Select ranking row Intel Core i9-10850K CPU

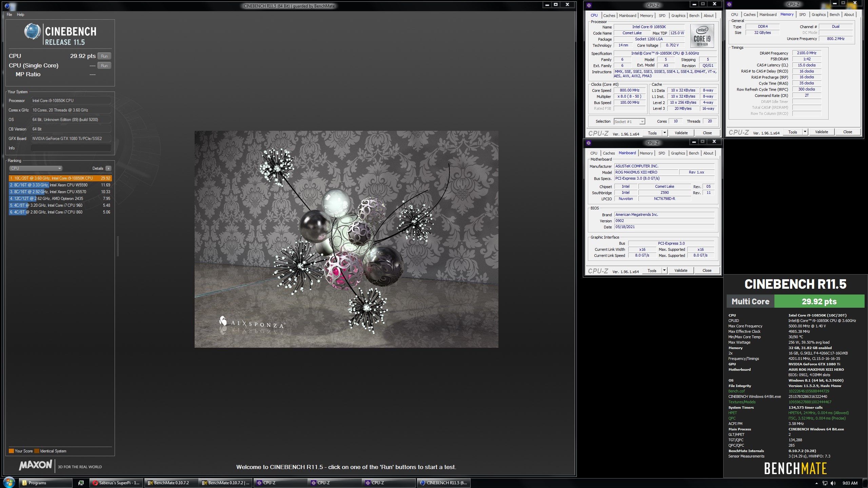[60, 178]
